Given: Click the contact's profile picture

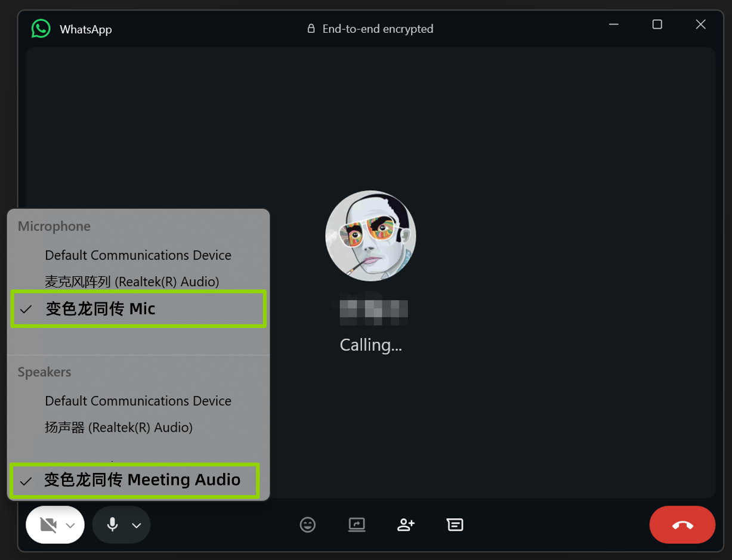Looking at the screenshot, I should (x=370, y=236).
